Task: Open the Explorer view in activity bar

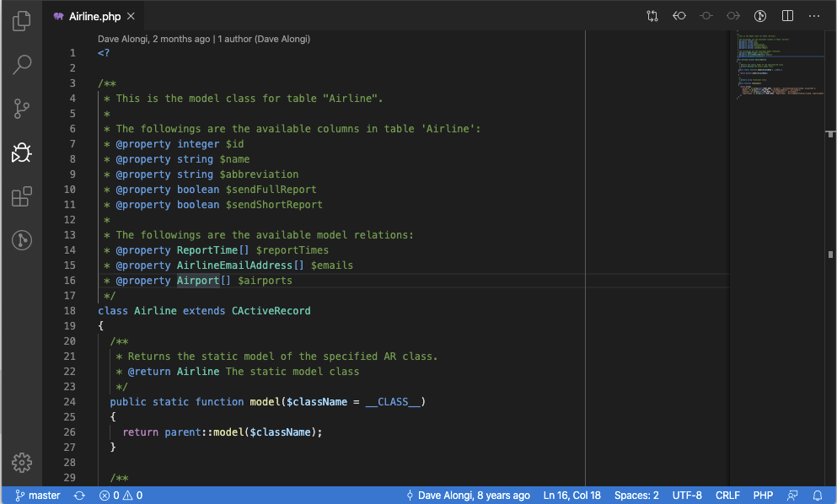Action: [x=21, y=21]
